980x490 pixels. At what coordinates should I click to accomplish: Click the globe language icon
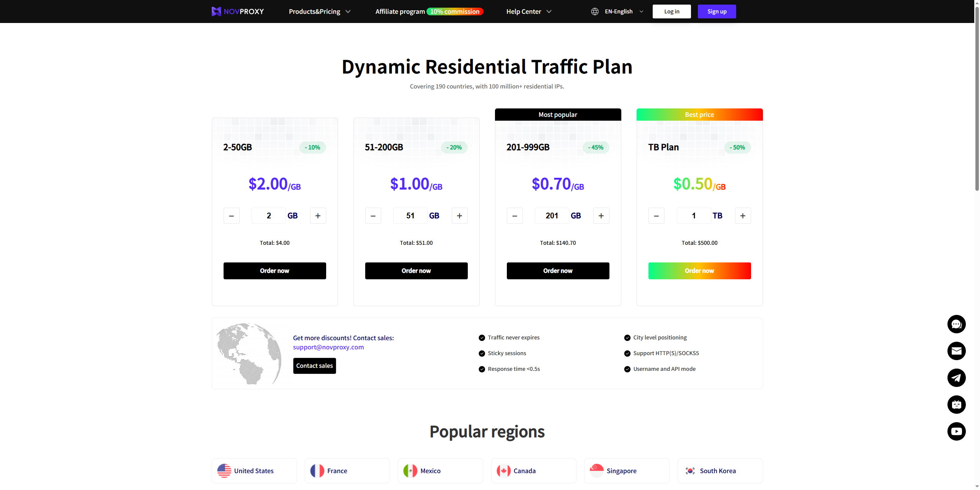coord(595,11)
